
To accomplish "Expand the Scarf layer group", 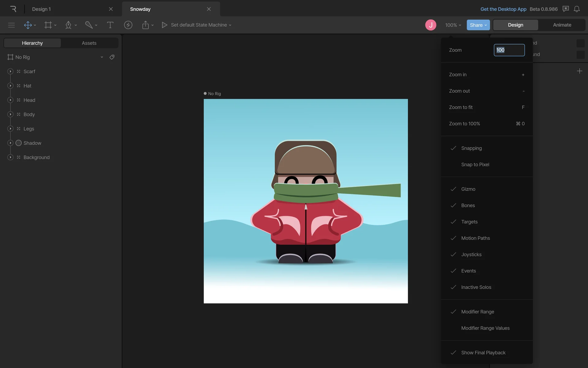I will coord(10,71).
